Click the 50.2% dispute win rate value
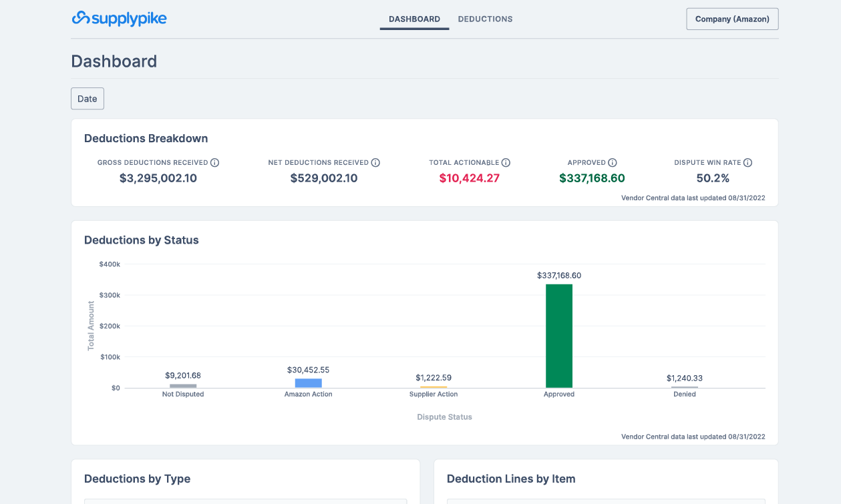The width and height of the screenshot is (841, 504). (x=713, y=178)
